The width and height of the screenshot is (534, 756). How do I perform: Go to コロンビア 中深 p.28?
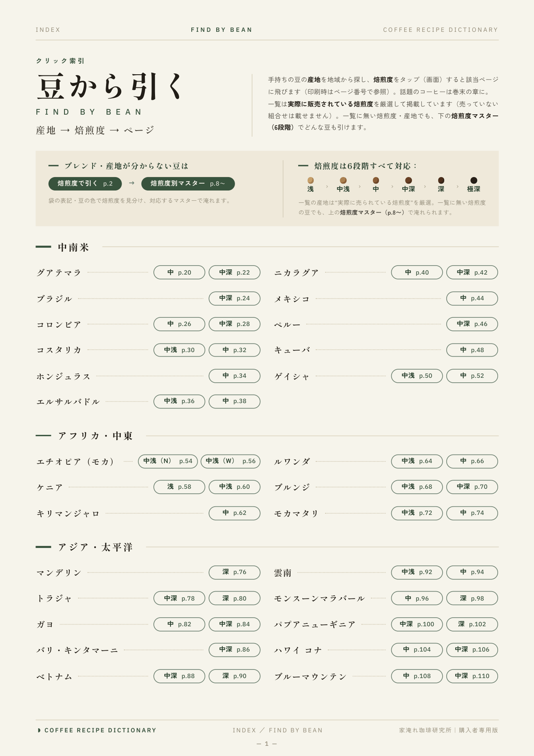coord(235,324)
